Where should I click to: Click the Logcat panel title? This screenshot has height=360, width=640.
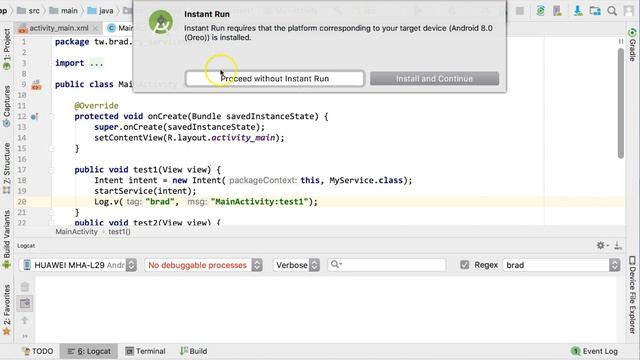pos(26,246)
